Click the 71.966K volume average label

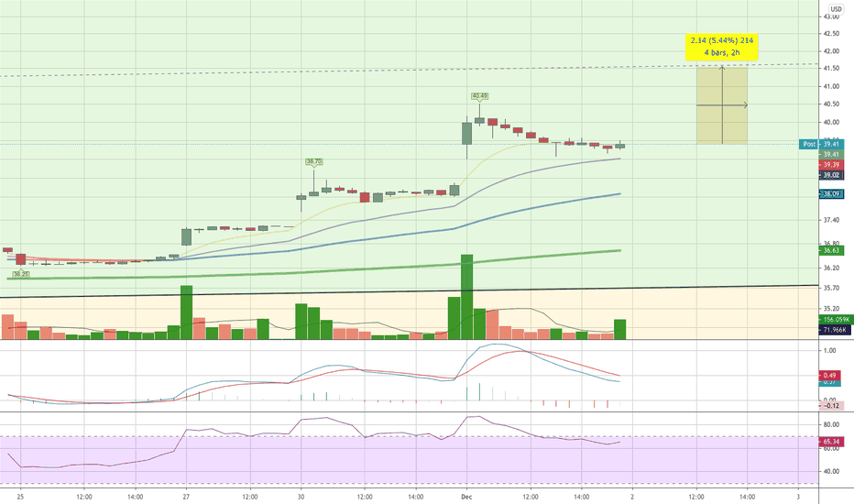[833, 330]
